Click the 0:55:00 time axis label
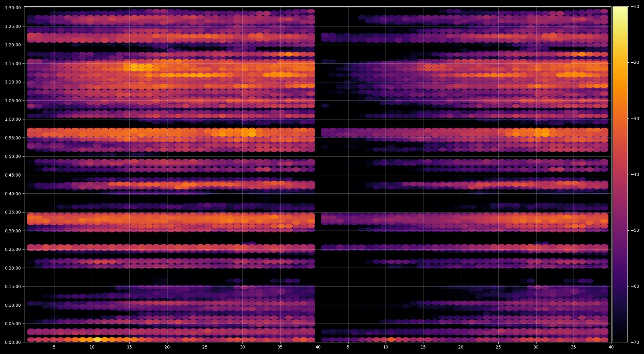Screen dimensions: 644x354 coord(13,138)
